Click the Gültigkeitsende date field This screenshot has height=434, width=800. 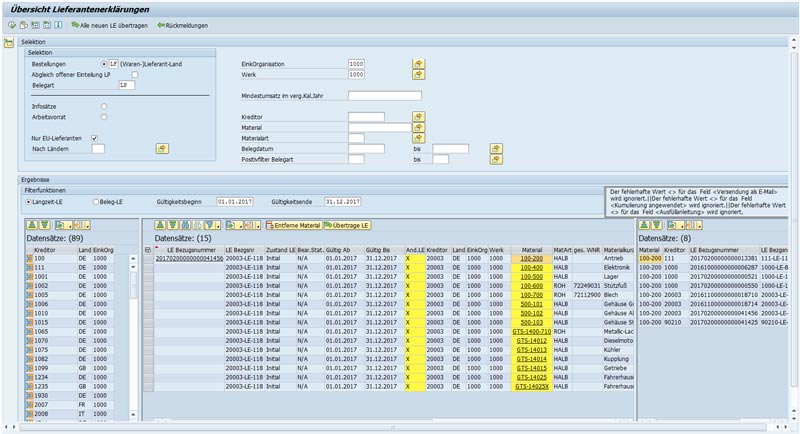coord(343,202)
